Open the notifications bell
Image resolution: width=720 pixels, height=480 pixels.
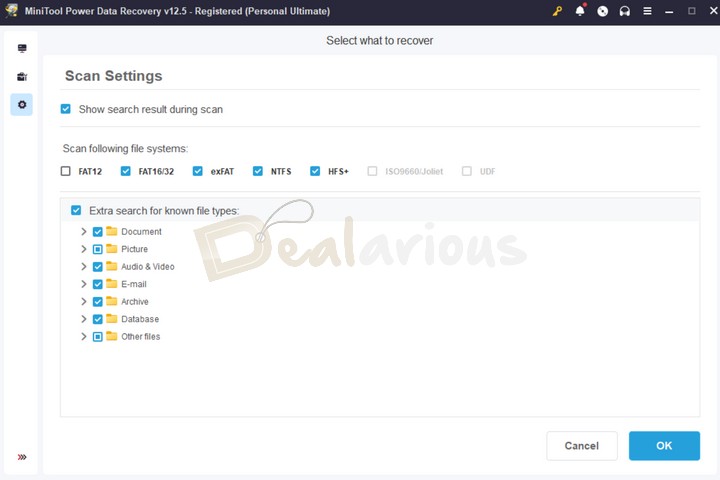point(580,11)
